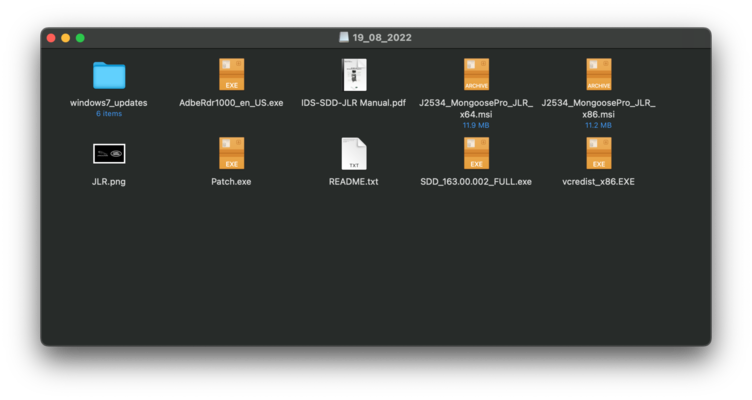Click the SDD_163.00.002_FULL.exe file name
The image size is (752, 400).
[476, 182]
